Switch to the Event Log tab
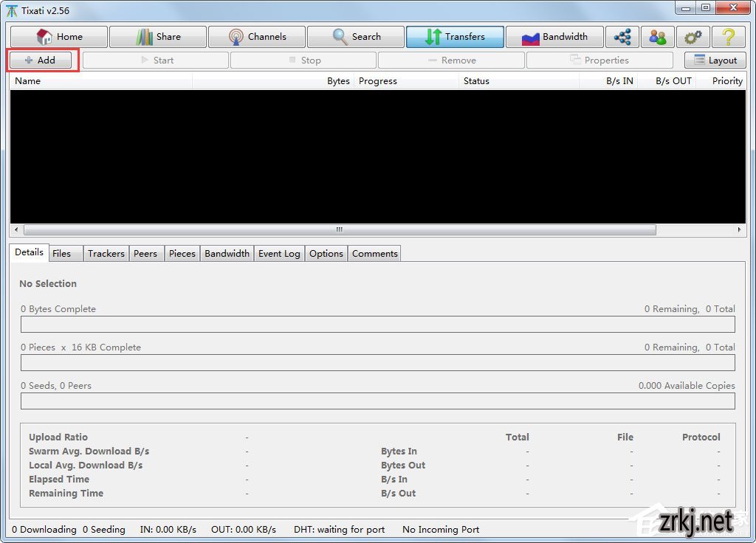756x543 pixels. (279, 254)
